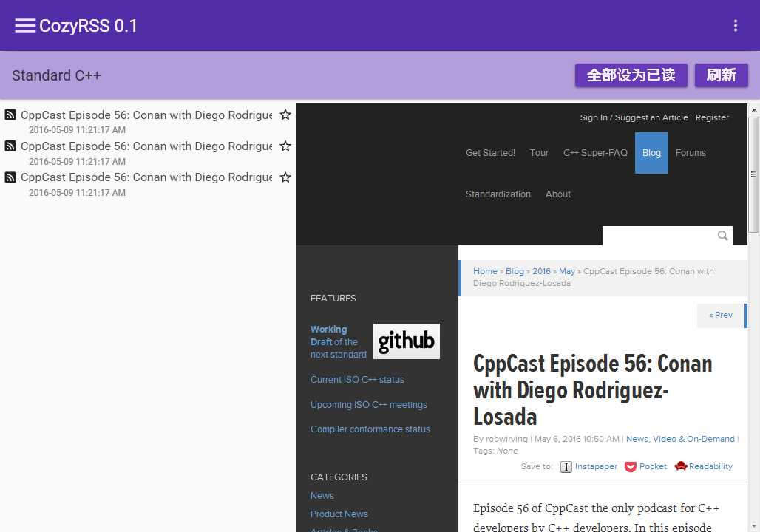Click the RSS feed icon of third article

click(x=10, y=177)
